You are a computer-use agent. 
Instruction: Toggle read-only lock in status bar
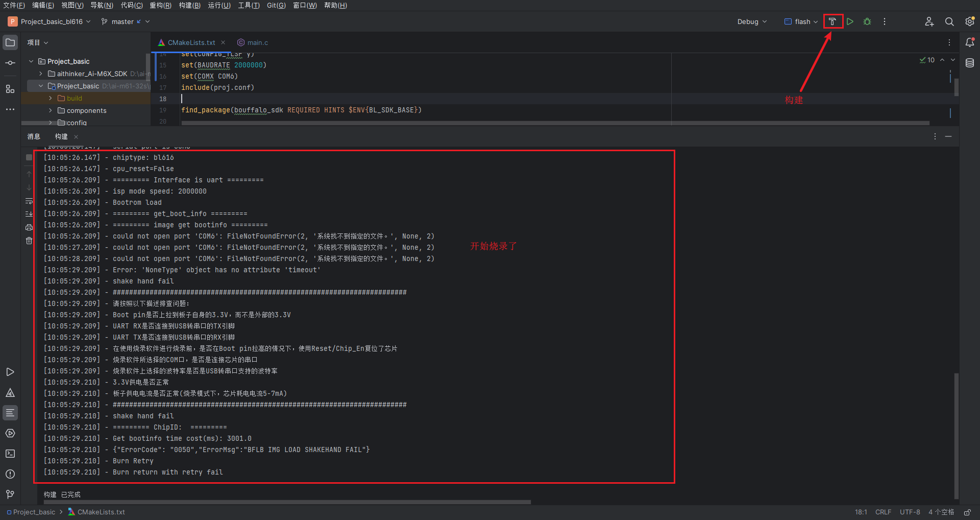tap(967, 512)
